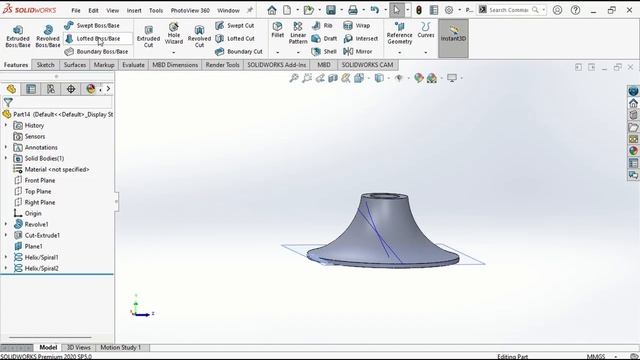Apply the Fillet tool
This screenshot has width=640, height=360.
coord(278,30)
